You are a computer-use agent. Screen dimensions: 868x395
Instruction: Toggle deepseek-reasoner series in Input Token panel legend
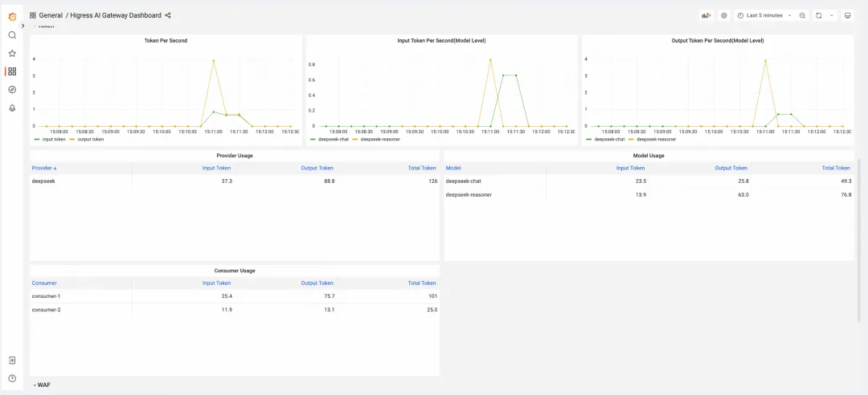379,140
